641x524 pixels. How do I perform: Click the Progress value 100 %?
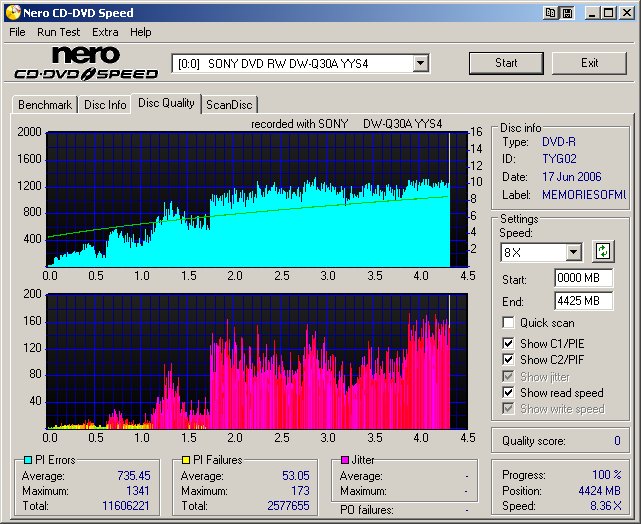[x=607, y=475]
